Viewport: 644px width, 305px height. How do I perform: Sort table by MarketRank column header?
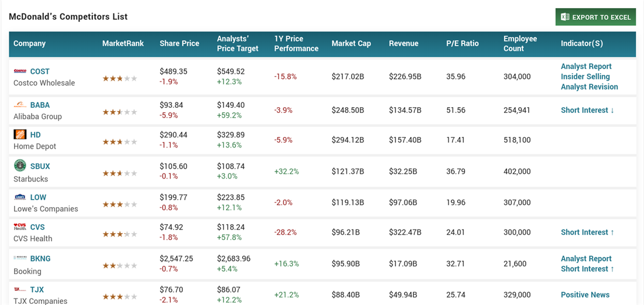click(x=123, y=43)
